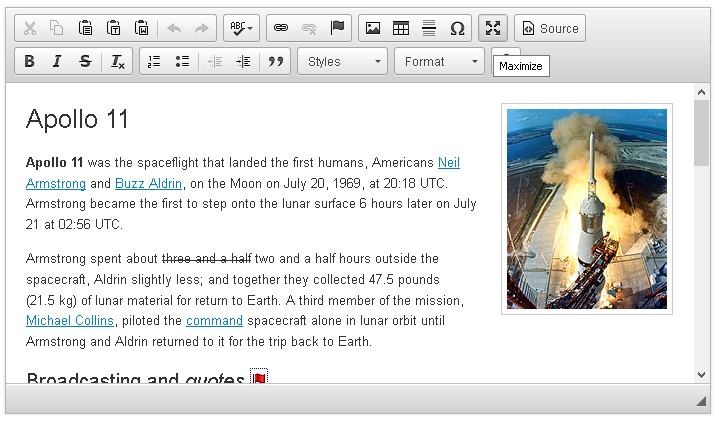719x421 pixels.
Task: Click the struck-through text 'three and a half'
Action: coord(206,259)
